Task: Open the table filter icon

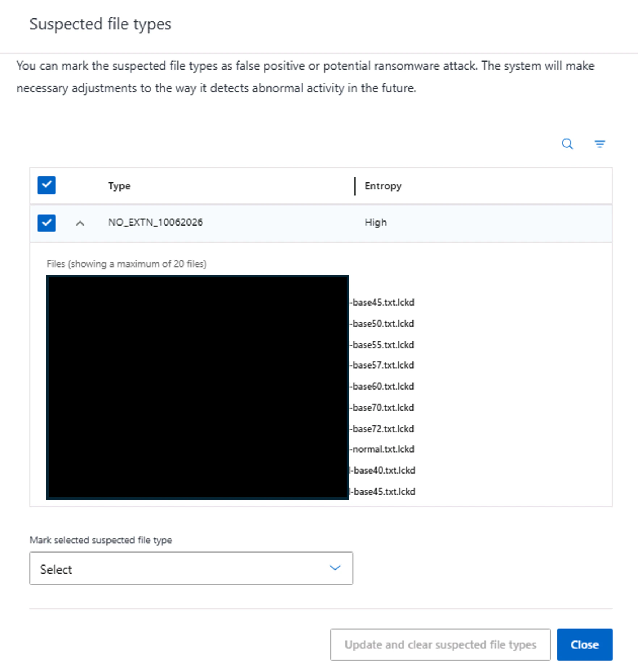Action: (x=600, y=144)
